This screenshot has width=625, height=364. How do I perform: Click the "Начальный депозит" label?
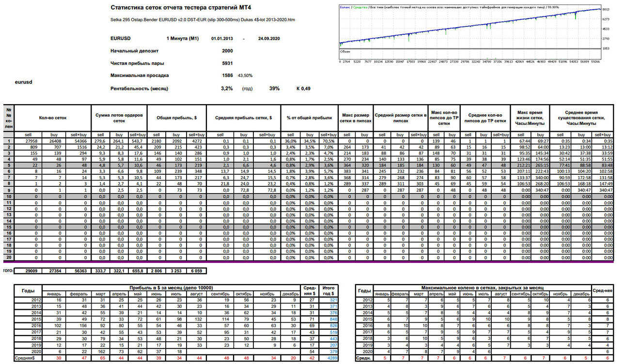[135, 51]
